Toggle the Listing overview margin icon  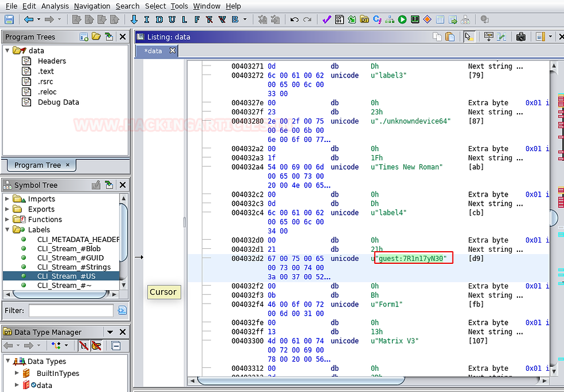(540, 37)
